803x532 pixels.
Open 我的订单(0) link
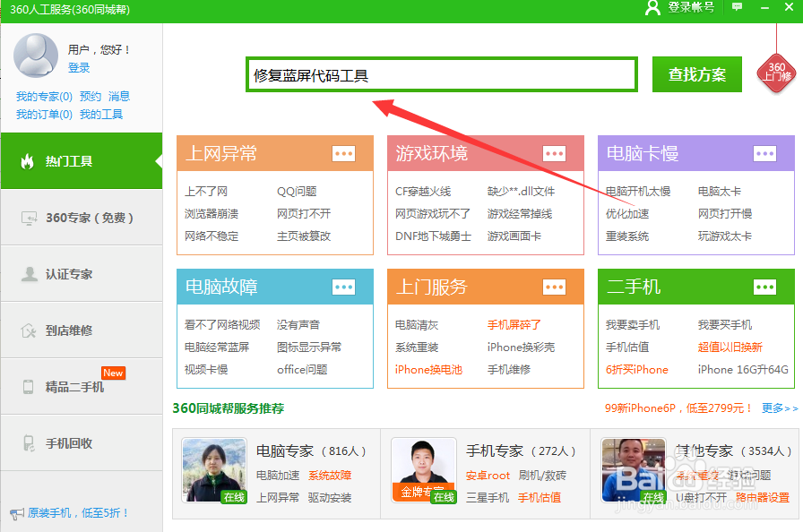click(44, 114)
